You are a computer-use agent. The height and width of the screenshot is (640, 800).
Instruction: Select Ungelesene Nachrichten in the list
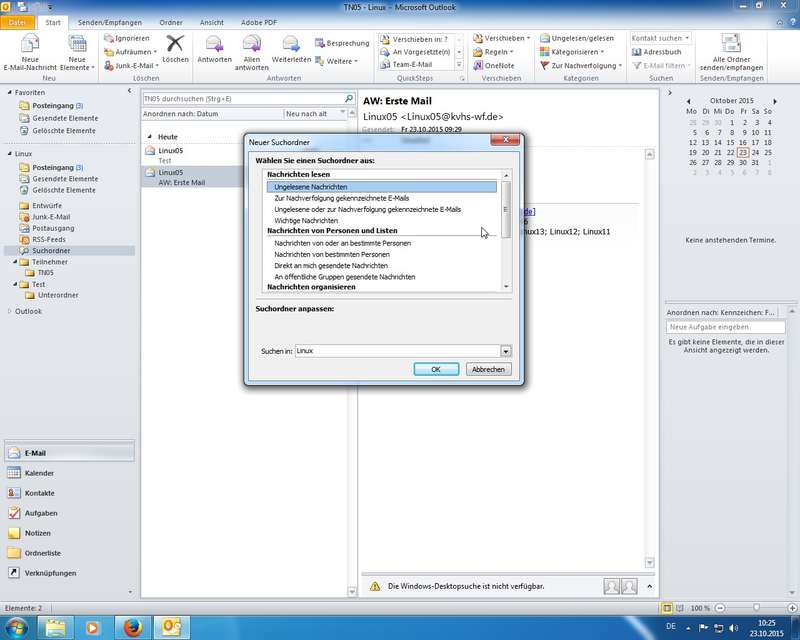tap(311, 187)
